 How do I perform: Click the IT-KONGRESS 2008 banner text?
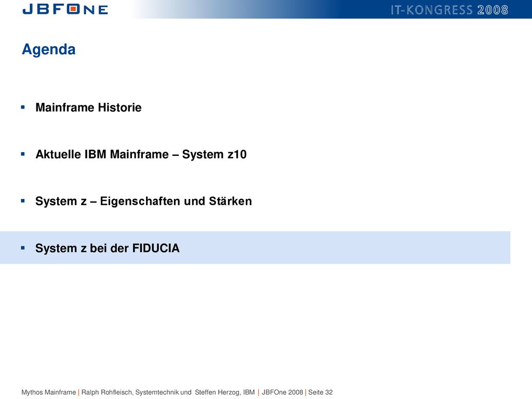(449, 10)
